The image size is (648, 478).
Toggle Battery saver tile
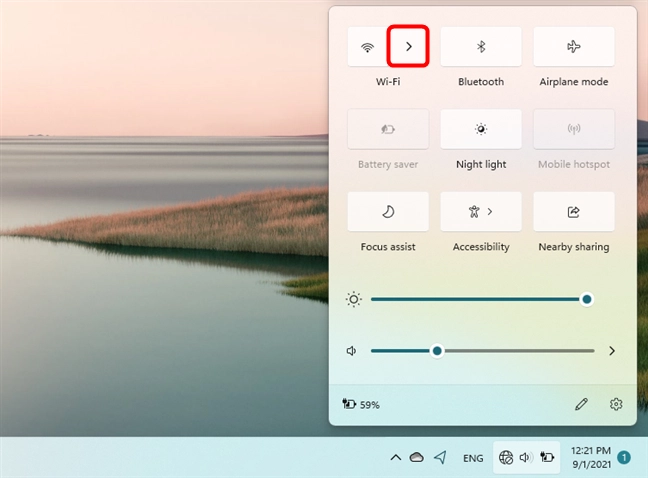pos(388,129)
